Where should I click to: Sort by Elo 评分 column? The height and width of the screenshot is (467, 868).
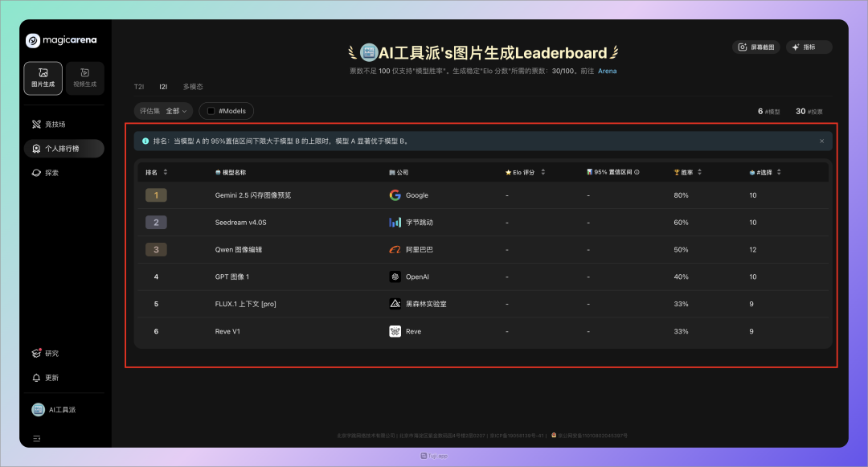543,172
